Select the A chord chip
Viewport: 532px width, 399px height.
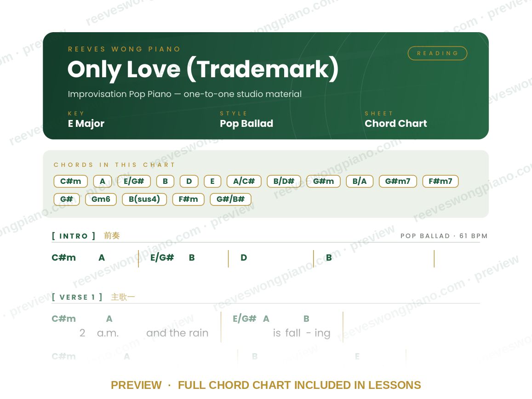coord(103,181)
